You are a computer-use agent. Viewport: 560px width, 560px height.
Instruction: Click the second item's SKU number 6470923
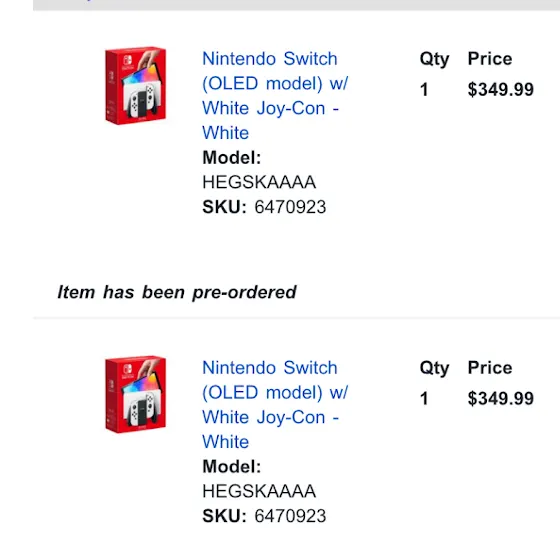[290, 516]
